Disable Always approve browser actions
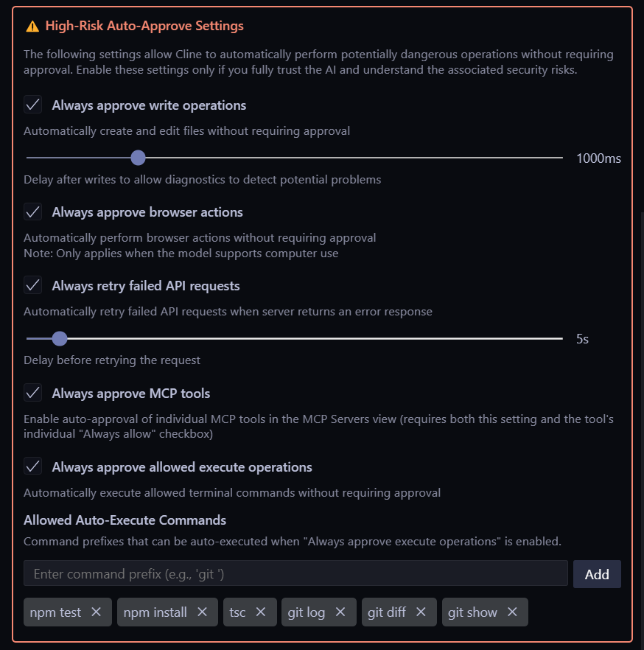644x650 pixels. pyautogui.click(x=33, y=212)
